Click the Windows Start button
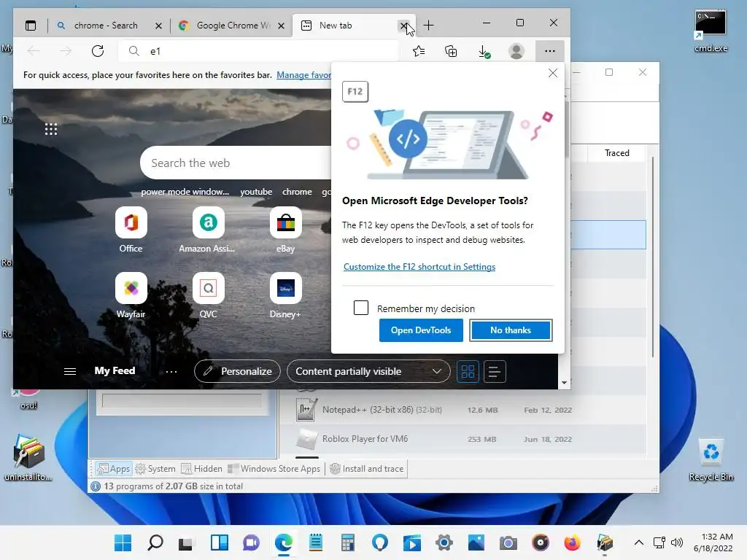This screenshot has height=560, width=747. click(x=123, y=542)
